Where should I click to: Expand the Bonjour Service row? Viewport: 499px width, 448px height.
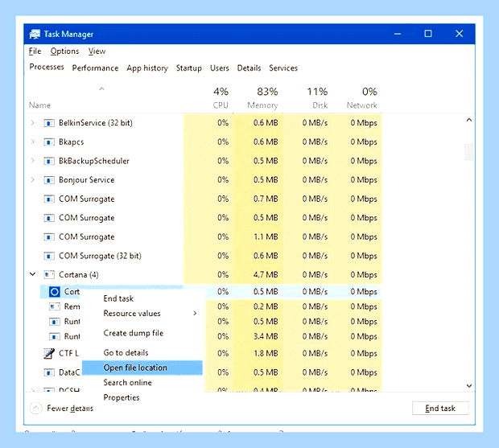click(x=32, y=180)
